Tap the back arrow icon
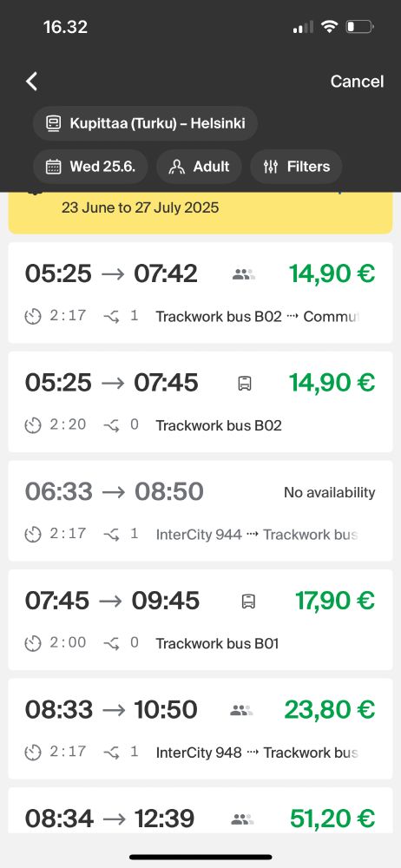 click(31, 82)
